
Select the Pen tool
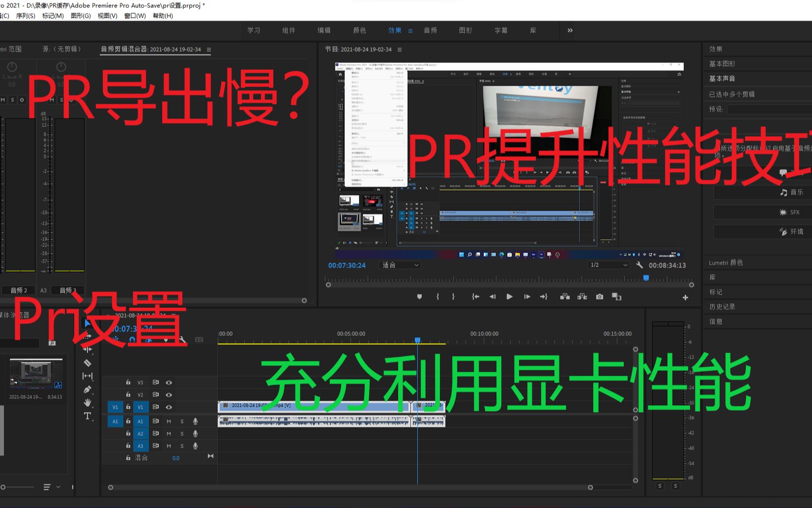pos(87,389)
